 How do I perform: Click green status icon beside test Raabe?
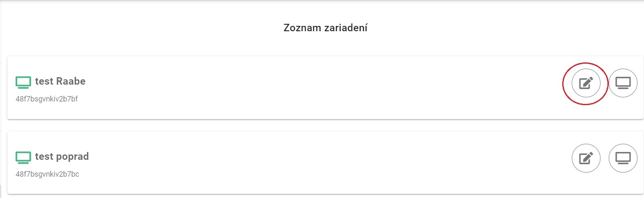(x=23, y=82)
